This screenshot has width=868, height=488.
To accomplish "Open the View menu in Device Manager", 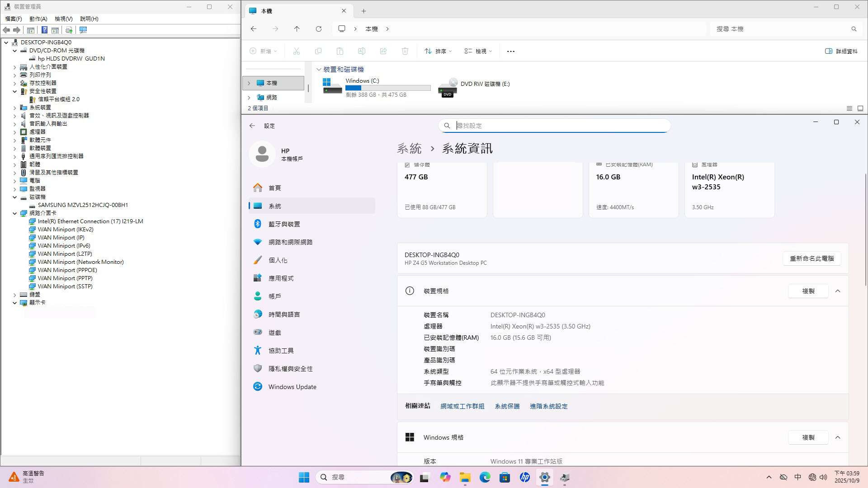I will 63,19.
